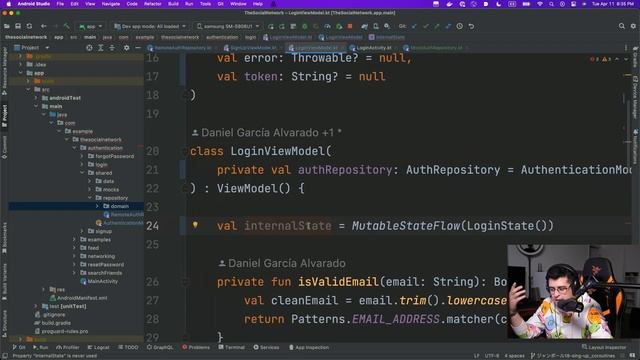Expand the androidTest folder
The image size is (640, 360).
pos(36,98)
